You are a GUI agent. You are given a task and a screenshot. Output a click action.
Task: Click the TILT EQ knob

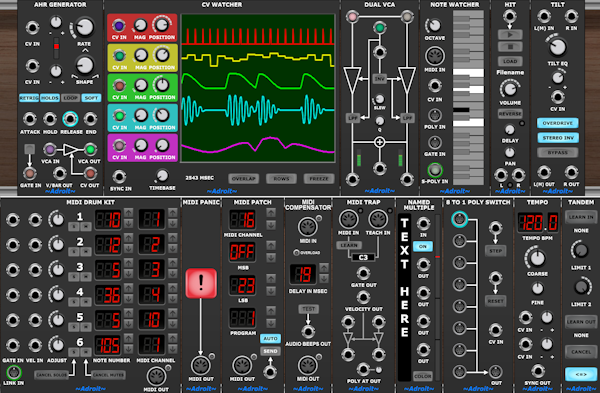(x=558, y=47)
